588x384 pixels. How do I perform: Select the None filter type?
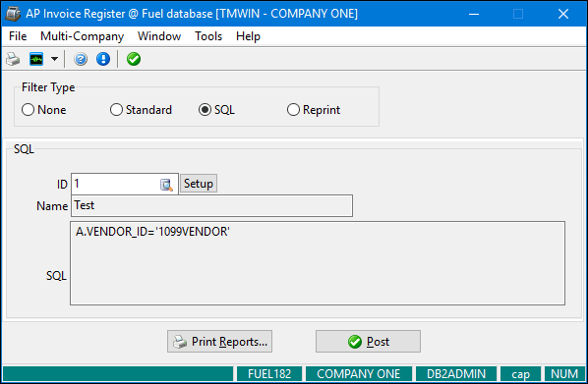(44, 110)
